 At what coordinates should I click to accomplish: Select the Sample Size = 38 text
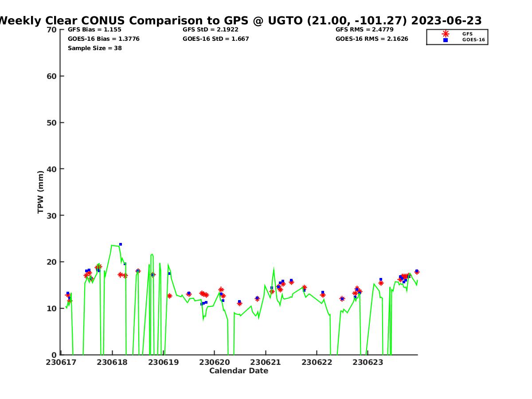click(94, 48)
